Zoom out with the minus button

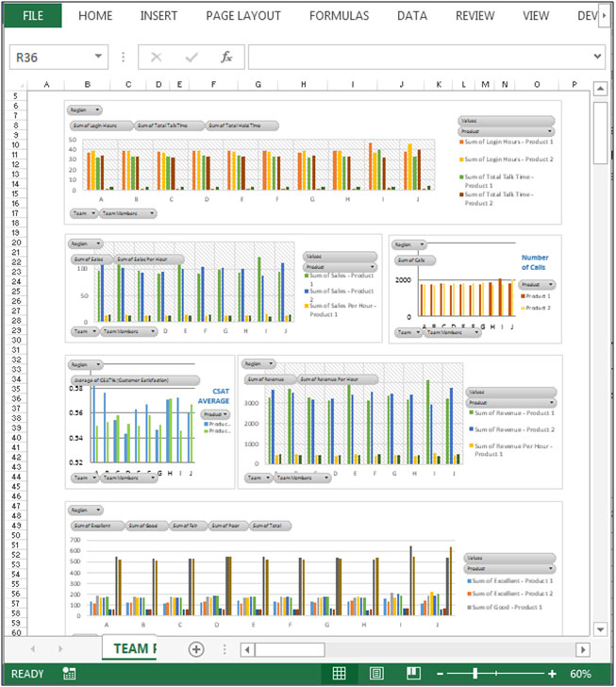click(441, 674)
